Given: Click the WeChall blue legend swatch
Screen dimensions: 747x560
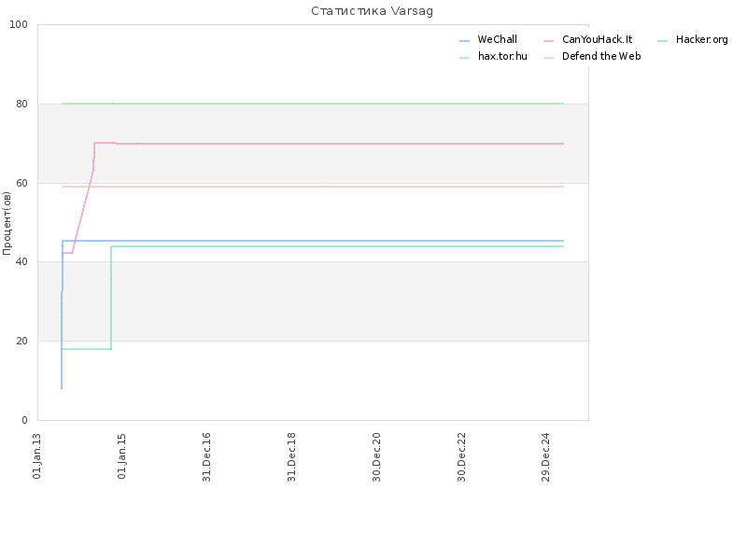Looking at the screenshot, I should click(x=464, y=41).
